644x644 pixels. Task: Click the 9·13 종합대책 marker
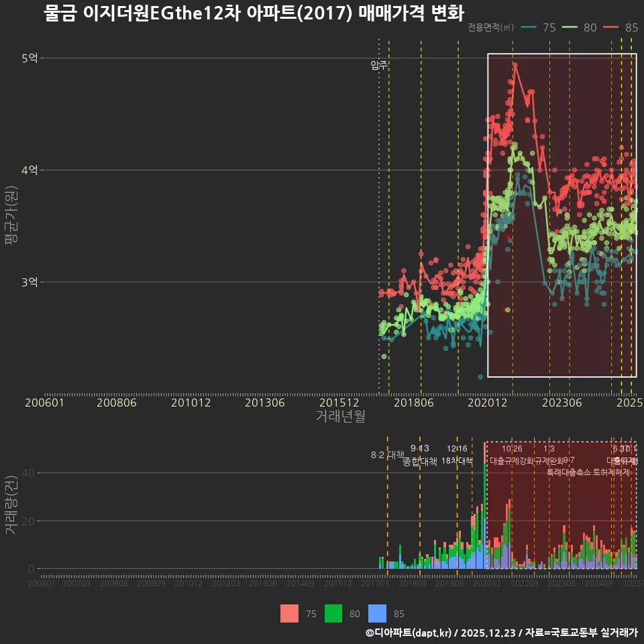coord(419,455)
